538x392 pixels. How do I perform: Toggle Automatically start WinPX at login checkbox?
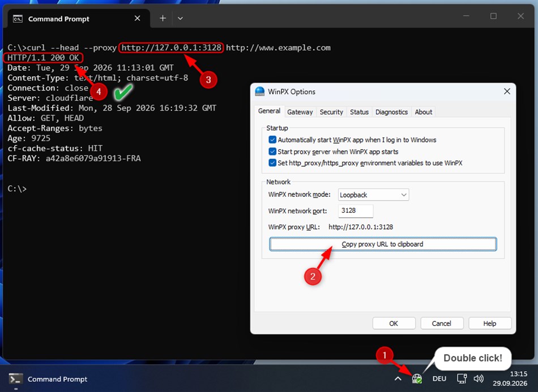point(272,140)
